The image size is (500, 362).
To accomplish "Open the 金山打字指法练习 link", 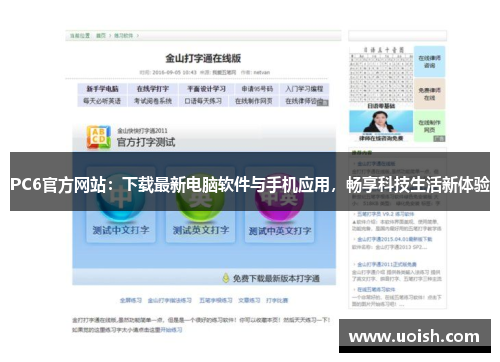I will 170,300.
